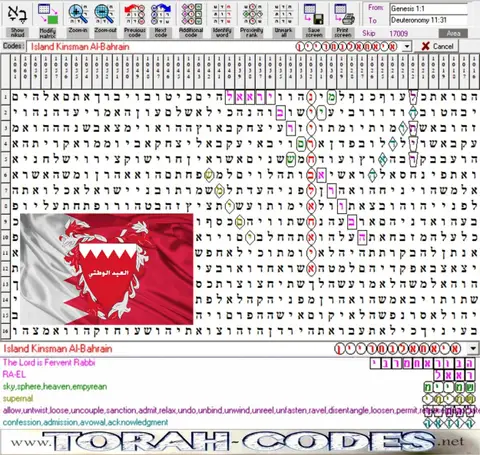Select the Codes box 'Island Kinsman Al-Bahrain'

(218, 46)
